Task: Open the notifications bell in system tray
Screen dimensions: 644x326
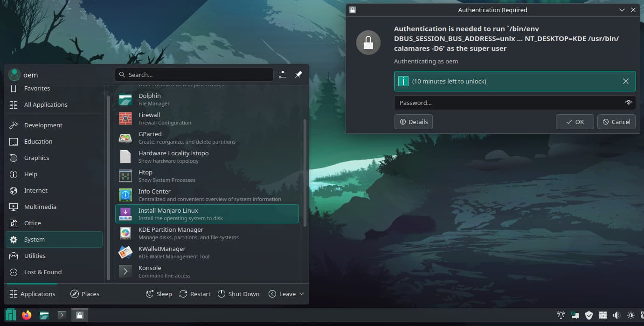Action: tap(561, 316)
